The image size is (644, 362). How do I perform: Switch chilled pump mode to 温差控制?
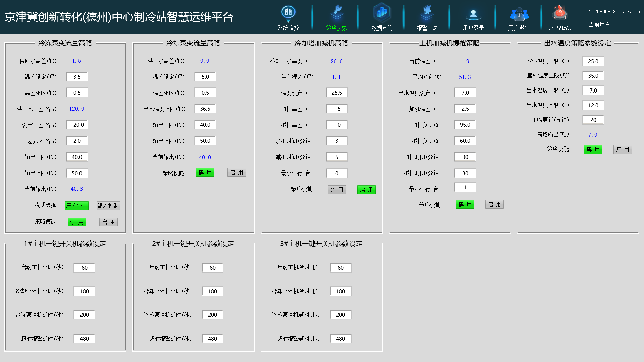point(108,206)
